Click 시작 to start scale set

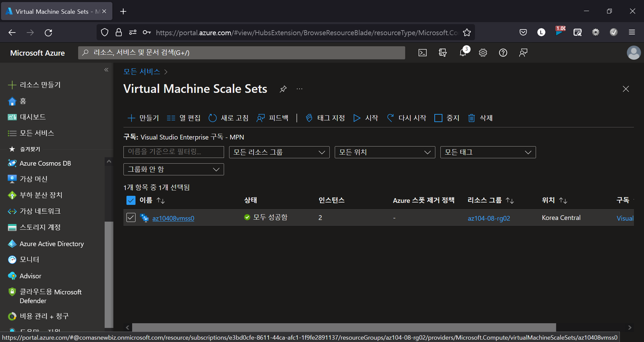pyautogui.click(x=366, y=118)
